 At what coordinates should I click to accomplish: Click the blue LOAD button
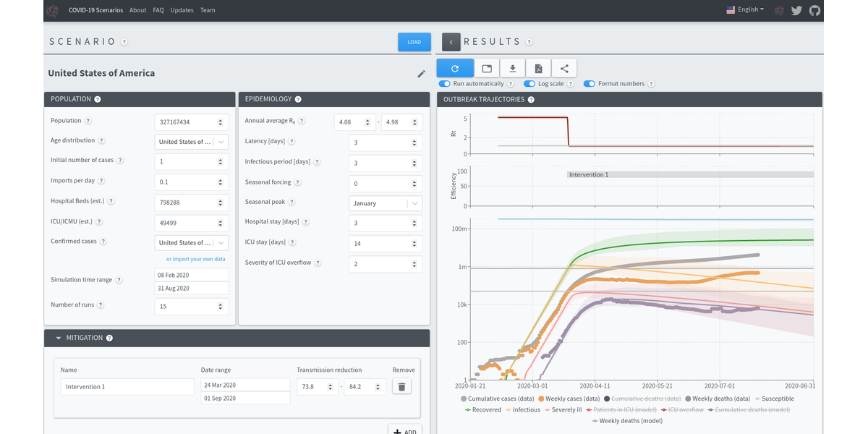click(x=414, y=42)
